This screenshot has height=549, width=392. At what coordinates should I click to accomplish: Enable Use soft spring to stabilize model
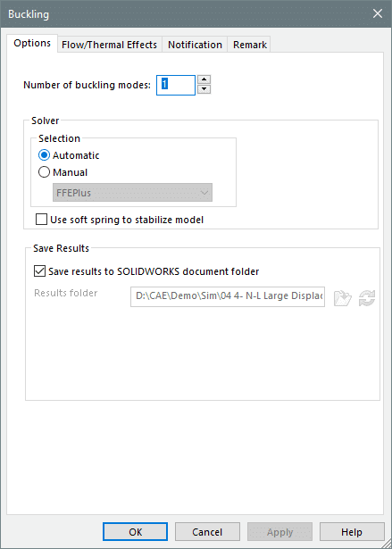coord(120,220)
